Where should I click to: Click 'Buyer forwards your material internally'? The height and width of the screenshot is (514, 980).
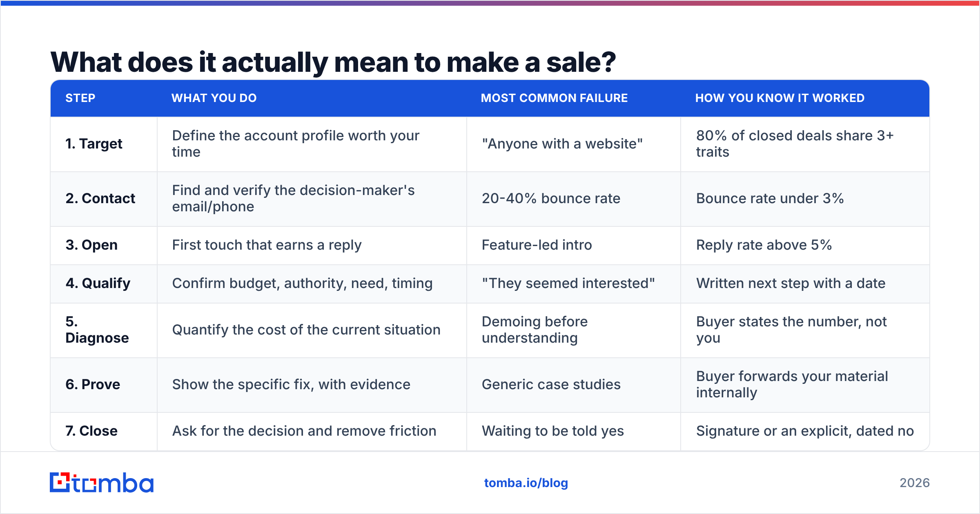click(792, 384)
